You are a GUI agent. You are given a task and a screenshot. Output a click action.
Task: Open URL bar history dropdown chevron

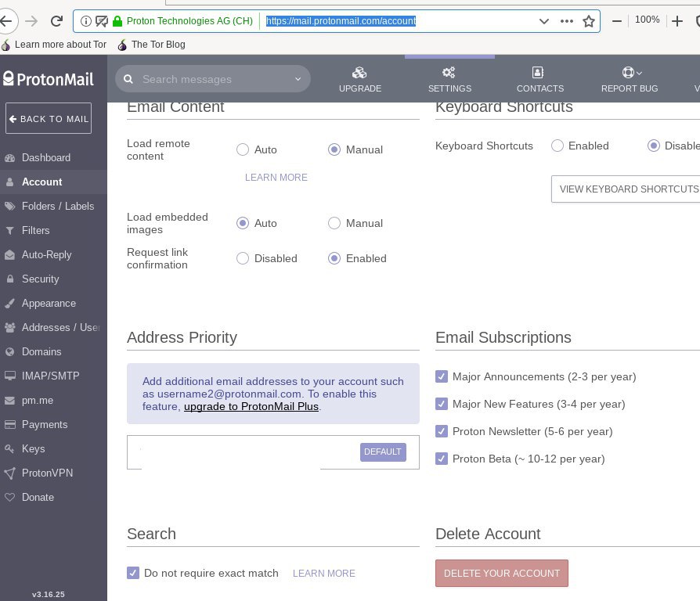(x=543, y=21)
